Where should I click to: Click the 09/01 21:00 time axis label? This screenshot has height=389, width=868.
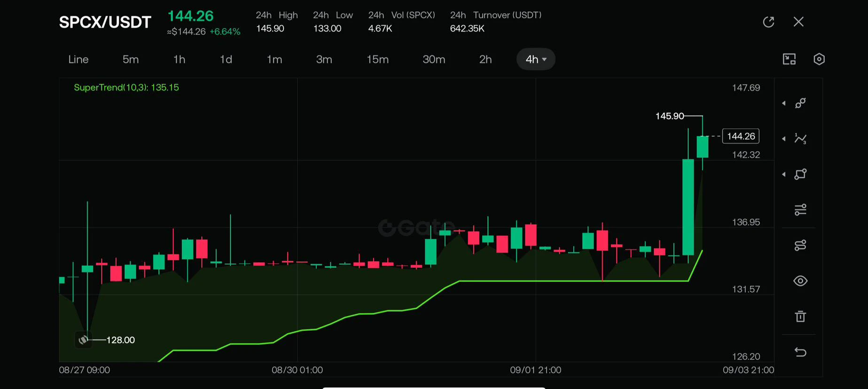pyautogui.click(x=536, y=370)
